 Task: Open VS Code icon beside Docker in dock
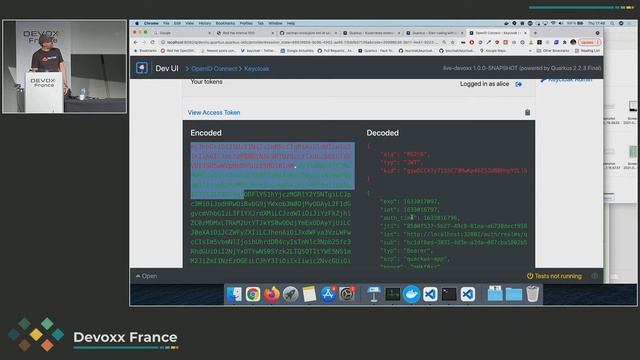pyautogui.click(x=430, y=294)
